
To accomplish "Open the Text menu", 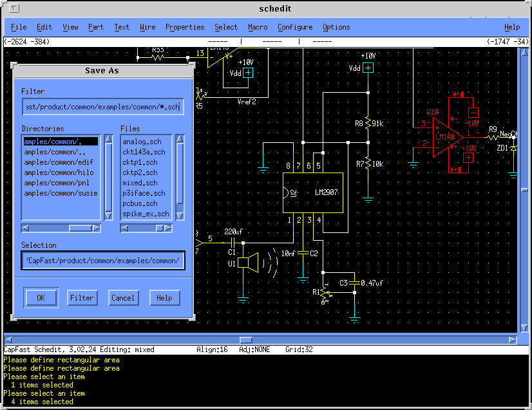I will pos(122,27).
